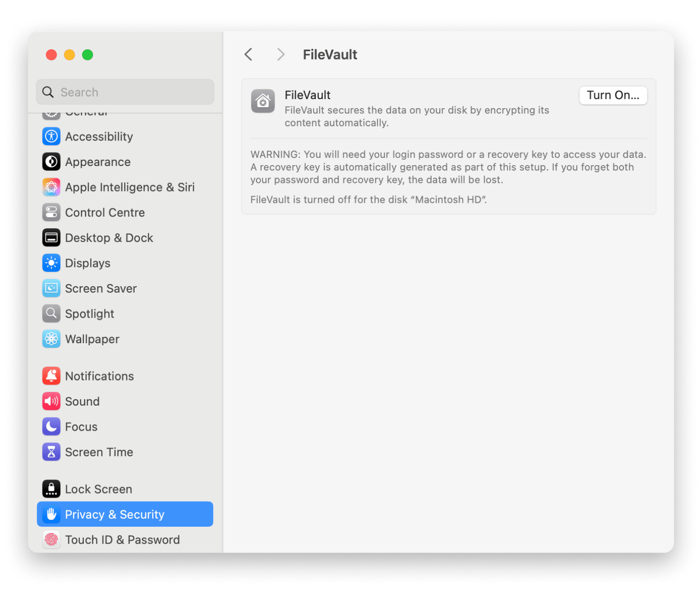Focus the Search settings field
Screen dimensions: 700x594
[125, 92]
